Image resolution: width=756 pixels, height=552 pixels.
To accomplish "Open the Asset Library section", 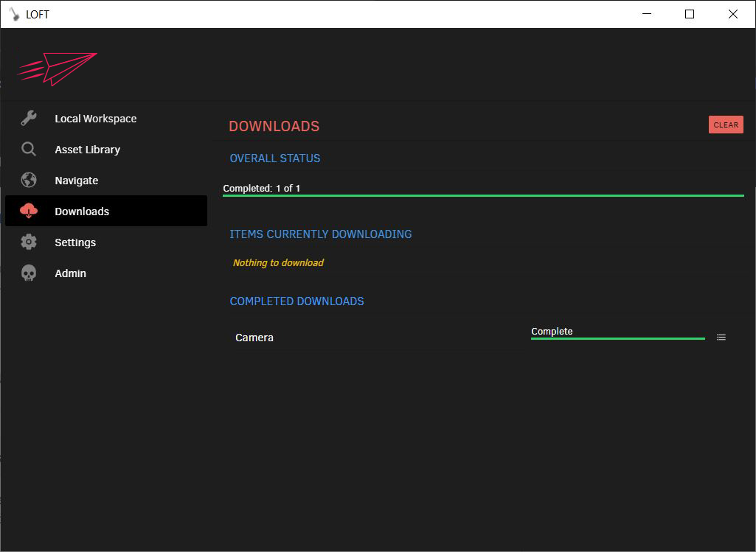I will click(87, 149).
